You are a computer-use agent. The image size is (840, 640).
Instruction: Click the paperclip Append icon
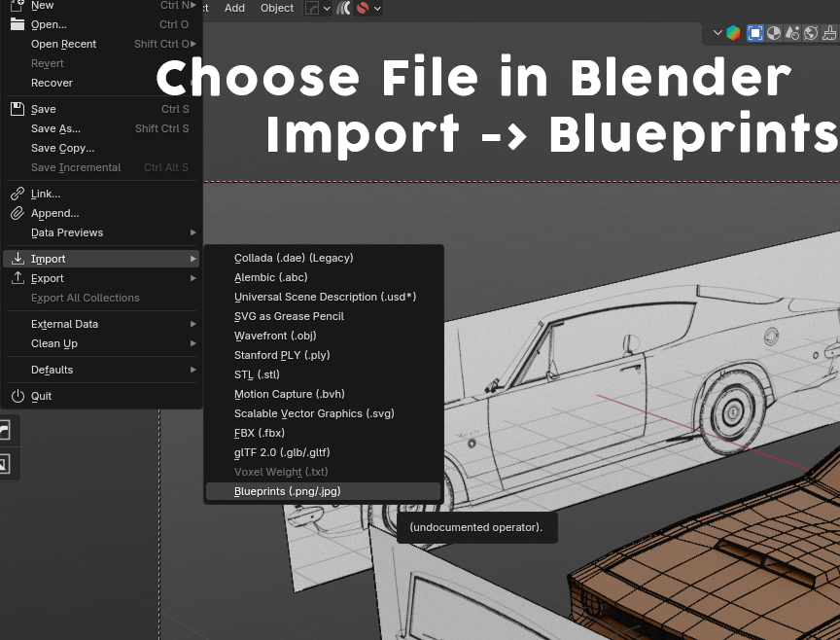pos(17,213)
